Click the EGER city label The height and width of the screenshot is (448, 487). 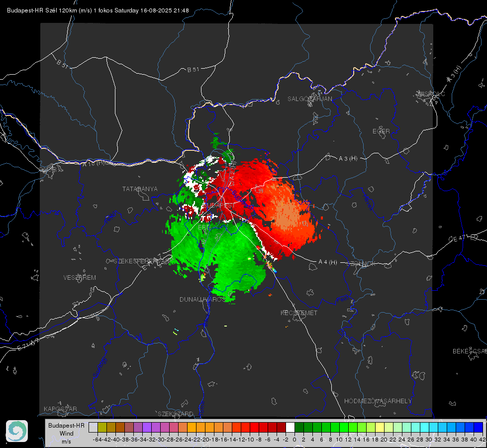381,131
